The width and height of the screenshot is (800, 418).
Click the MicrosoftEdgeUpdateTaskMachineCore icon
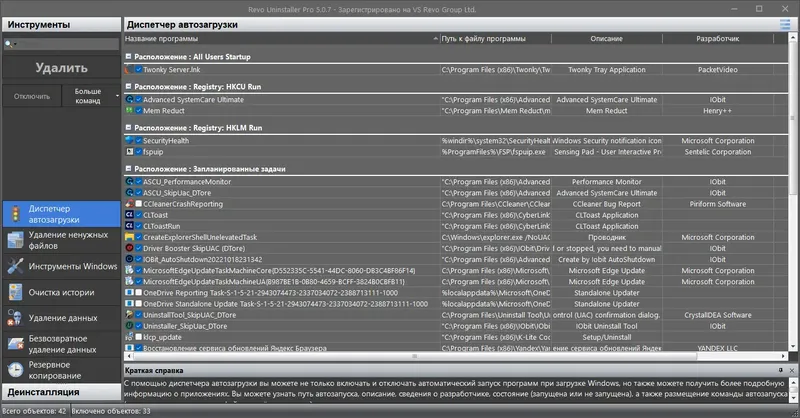[x=130, y=271]
